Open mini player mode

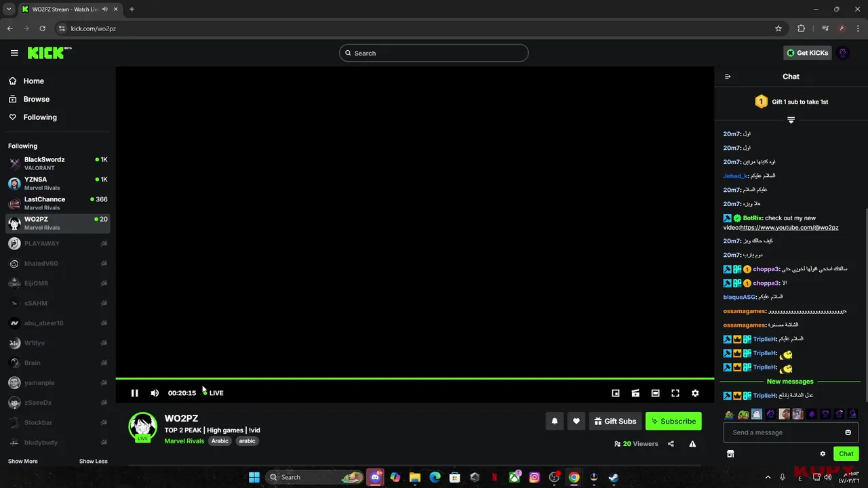616,393
